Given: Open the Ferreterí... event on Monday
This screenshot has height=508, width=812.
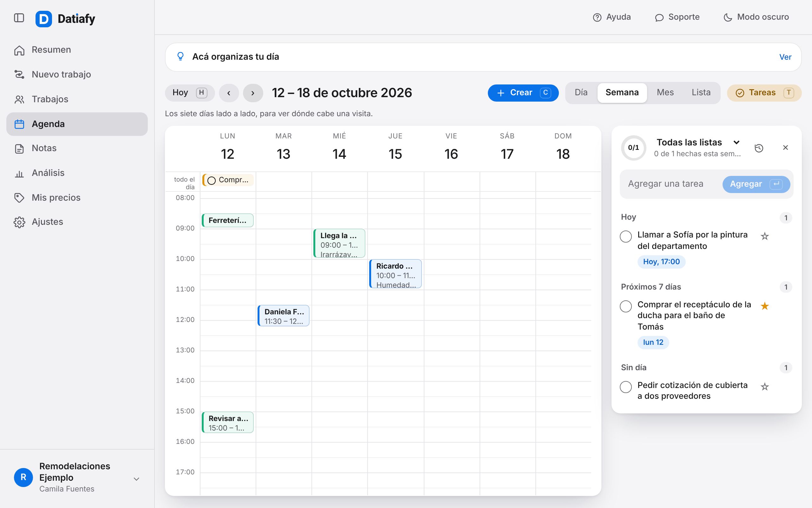Looking at the screenshot, I should 227,221.
